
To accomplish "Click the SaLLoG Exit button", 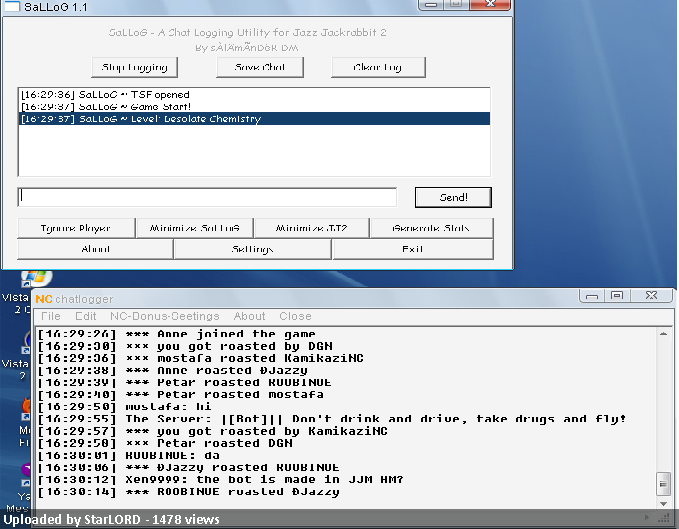I will pos(413,249).
